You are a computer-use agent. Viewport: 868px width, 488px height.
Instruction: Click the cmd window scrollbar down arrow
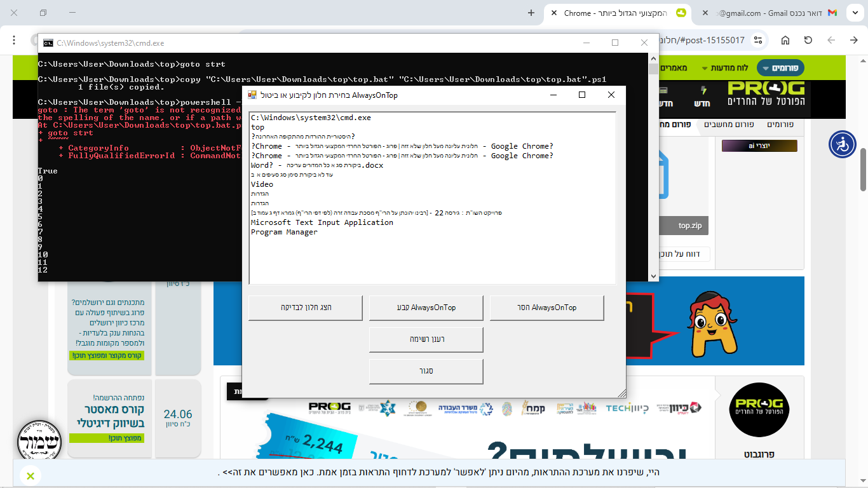coord(653,276)
